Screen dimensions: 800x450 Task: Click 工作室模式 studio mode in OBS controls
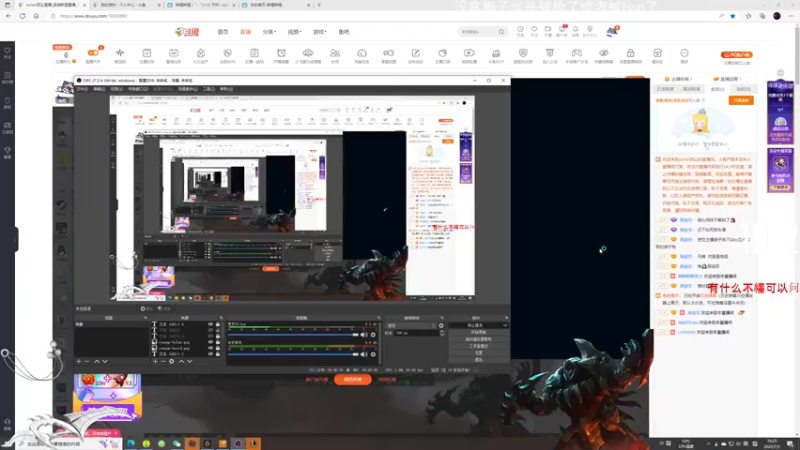coord(479,346)
